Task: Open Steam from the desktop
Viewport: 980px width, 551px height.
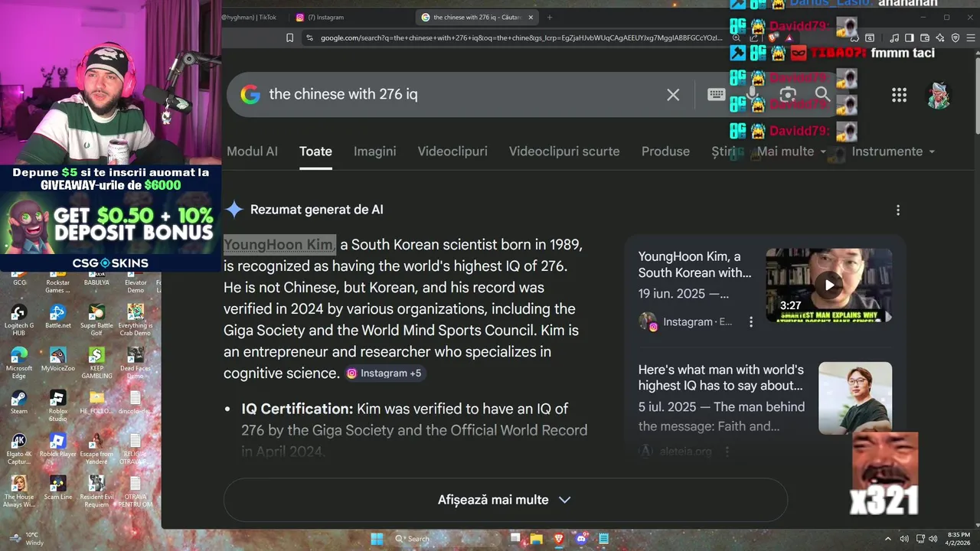Action: pos(18,402)
